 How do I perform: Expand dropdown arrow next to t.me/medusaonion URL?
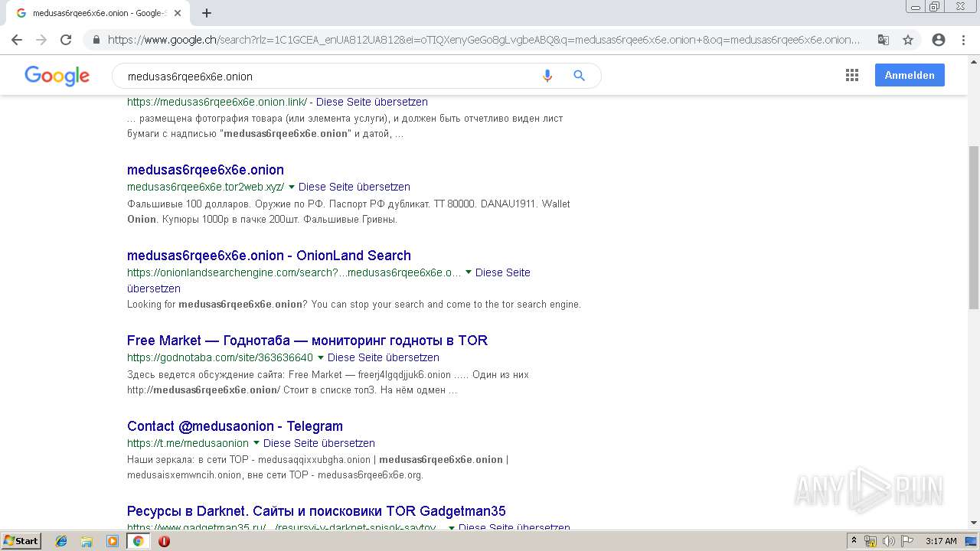point(256,443)
